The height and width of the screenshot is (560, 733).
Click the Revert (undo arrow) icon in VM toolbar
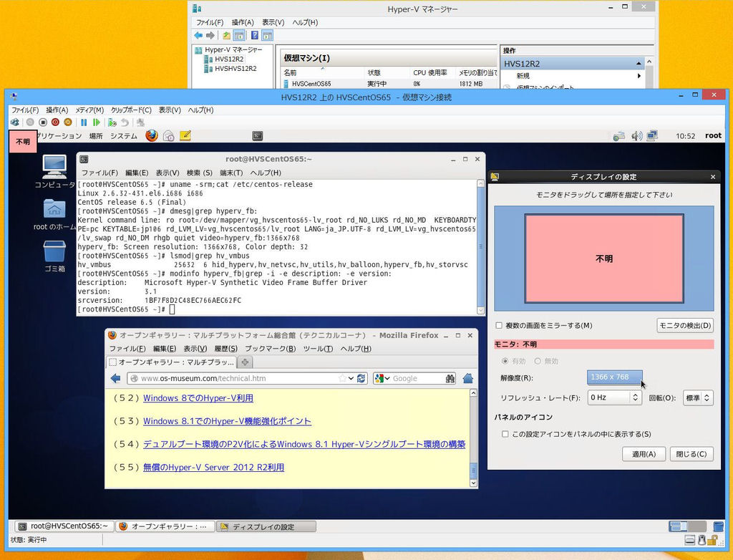125,122
